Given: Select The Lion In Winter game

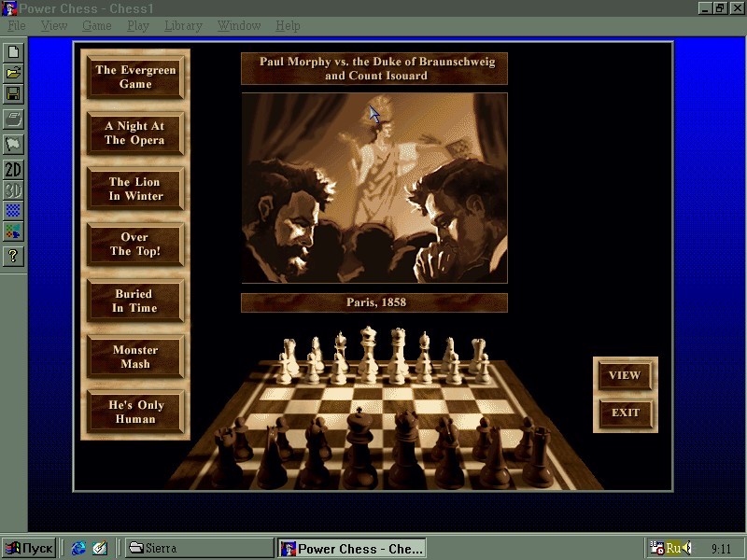Looking at the screenshot, I should [x=135, y=189].
